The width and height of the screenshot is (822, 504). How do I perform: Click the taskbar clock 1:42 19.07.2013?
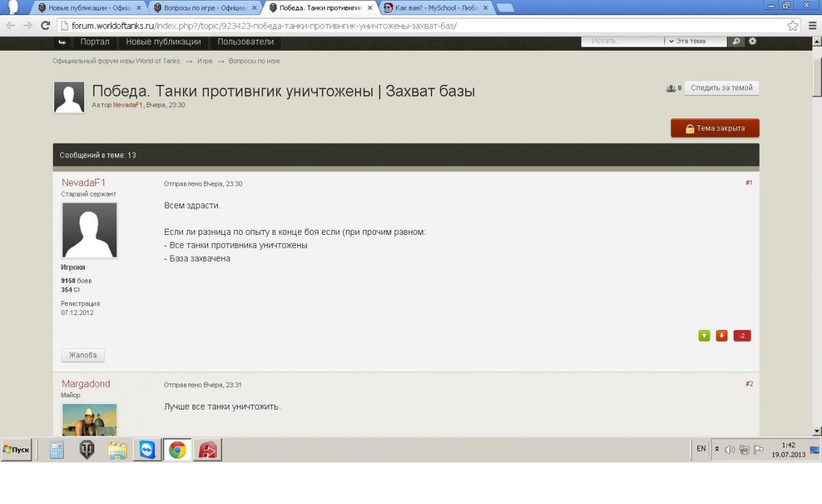click(788, 450)
